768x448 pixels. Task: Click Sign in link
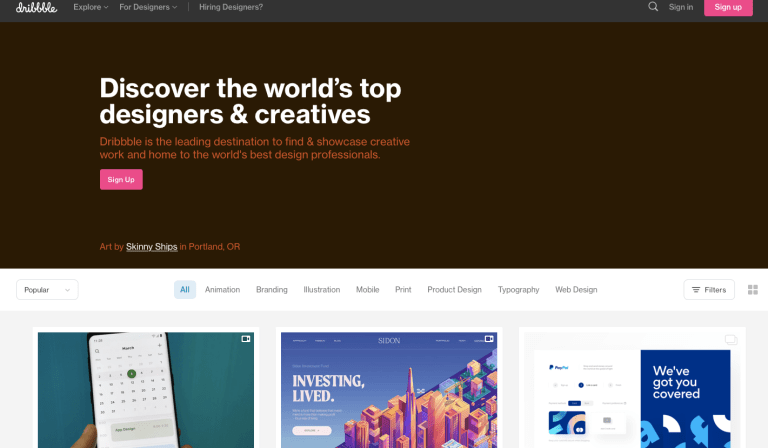[681, 7]
